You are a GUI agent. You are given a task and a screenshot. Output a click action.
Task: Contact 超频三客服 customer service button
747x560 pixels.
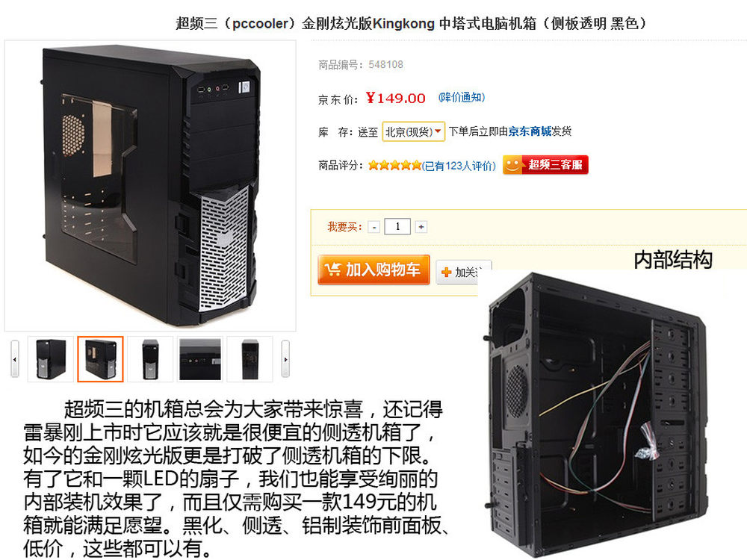(545, 165)
